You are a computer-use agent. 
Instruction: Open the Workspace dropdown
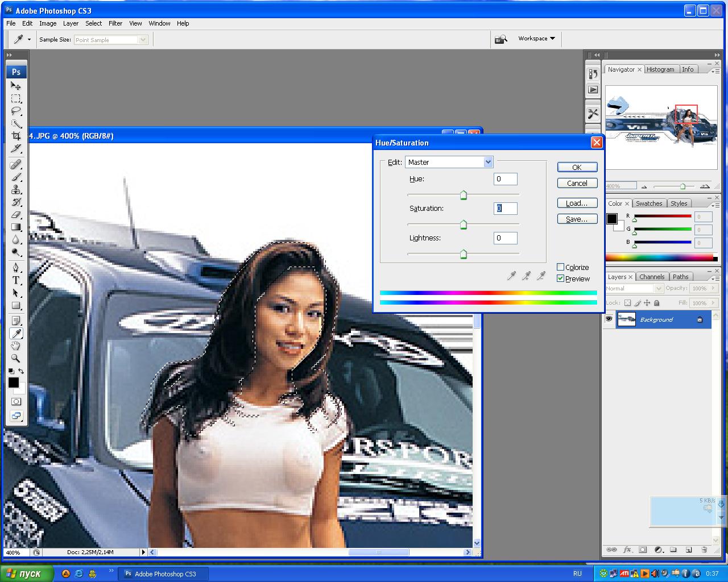coord(536,39)
